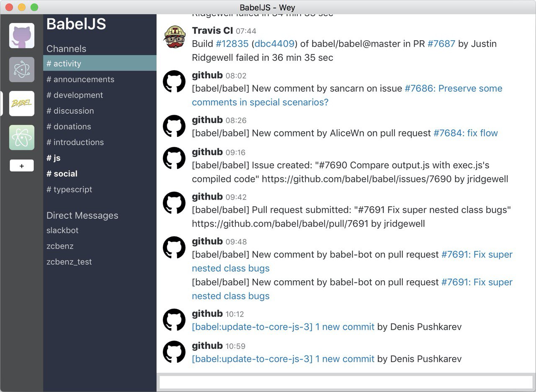Open direct message with slackbot

[x=100, y=231]
